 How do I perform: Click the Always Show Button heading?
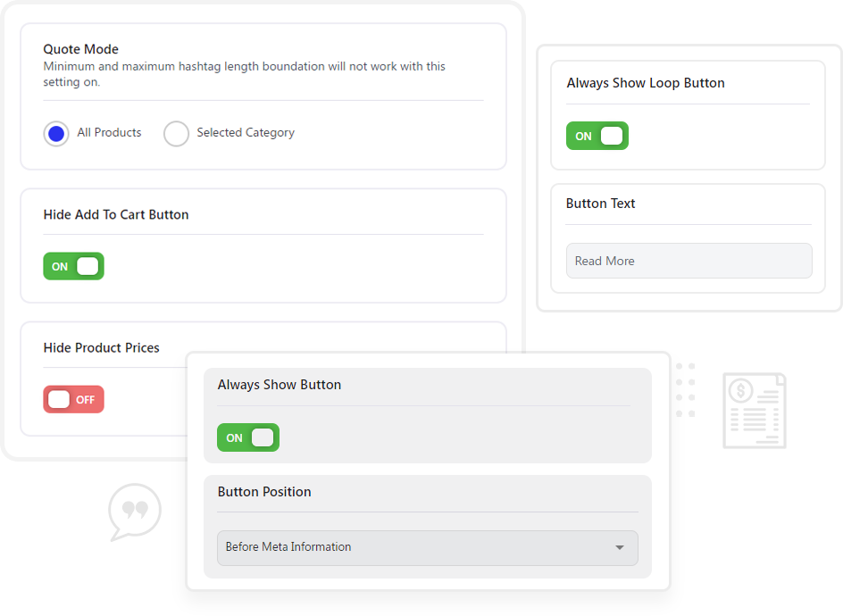tap(280, 385)
